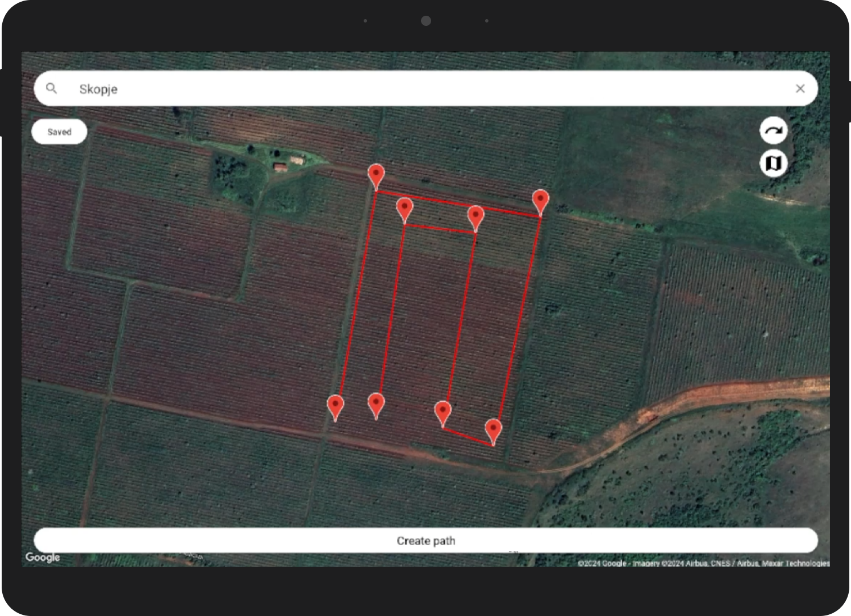Click inside the Skopje search field
This screenshot has height=616, width=851.
pyautogui.click(x=225, y=88)
